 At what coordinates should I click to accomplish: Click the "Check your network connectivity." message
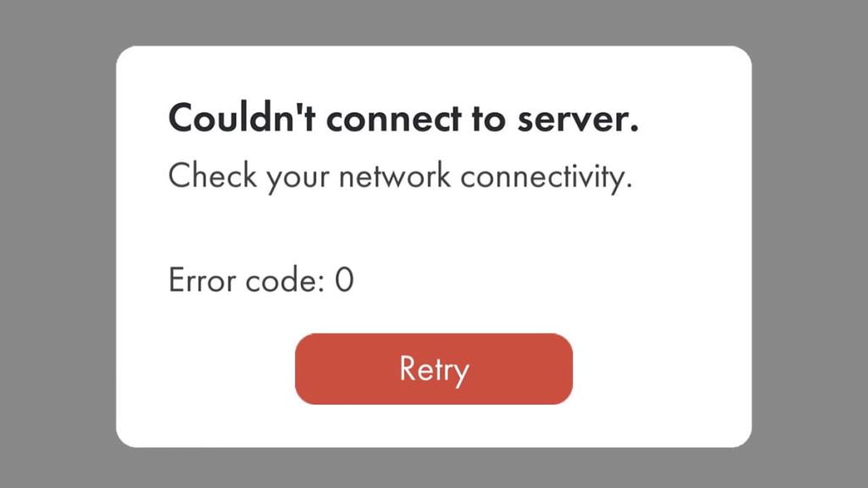pos(400,177)
